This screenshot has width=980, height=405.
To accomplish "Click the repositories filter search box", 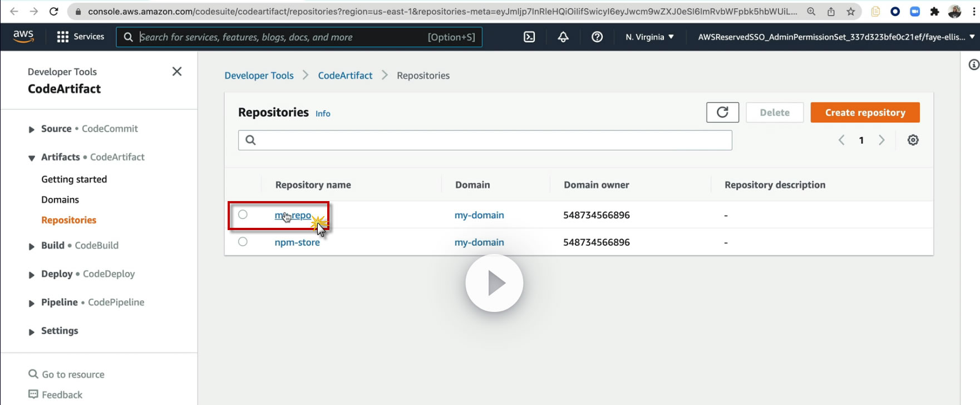I will click(485, 140).
